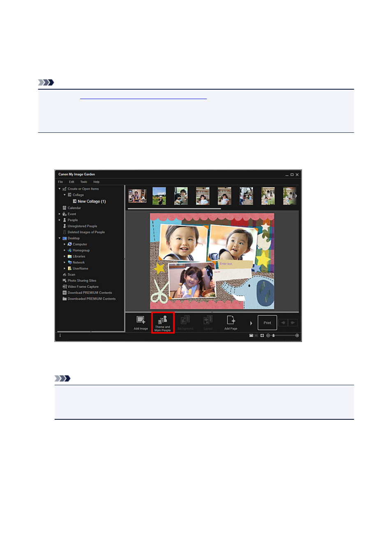Click the zoom out minus icon
The height and width of the screenshot is (555, 392).
[x=268, y=335]
